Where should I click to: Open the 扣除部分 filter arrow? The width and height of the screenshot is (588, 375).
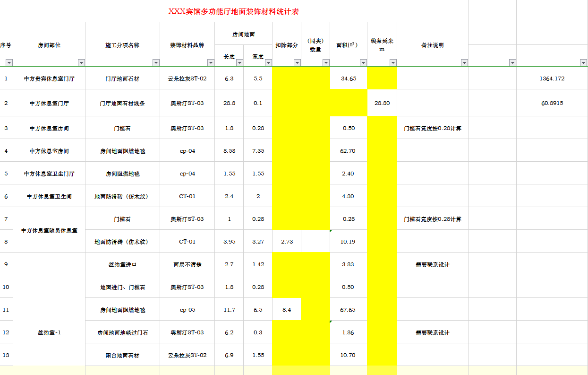[x=297, y=62]
